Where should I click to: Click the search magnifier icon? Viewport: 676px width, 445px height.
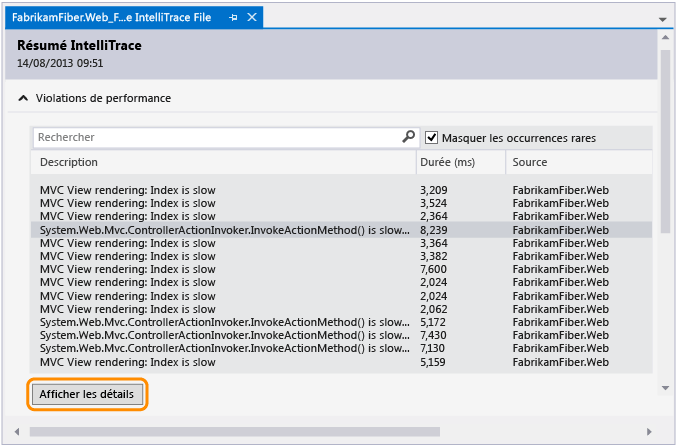pos(408,137)
